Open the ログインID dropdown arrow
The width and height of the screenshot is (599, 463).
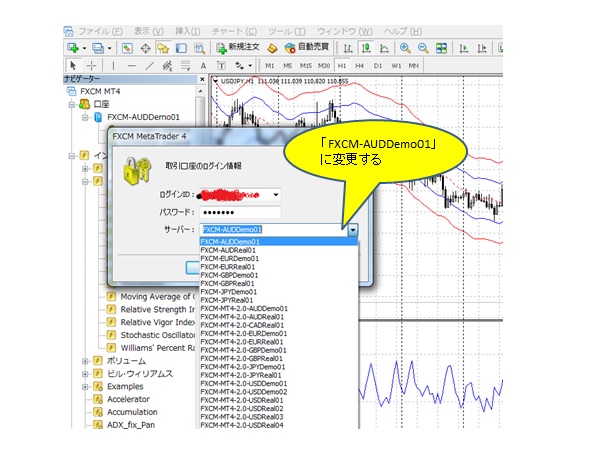[x=276, y=195]
